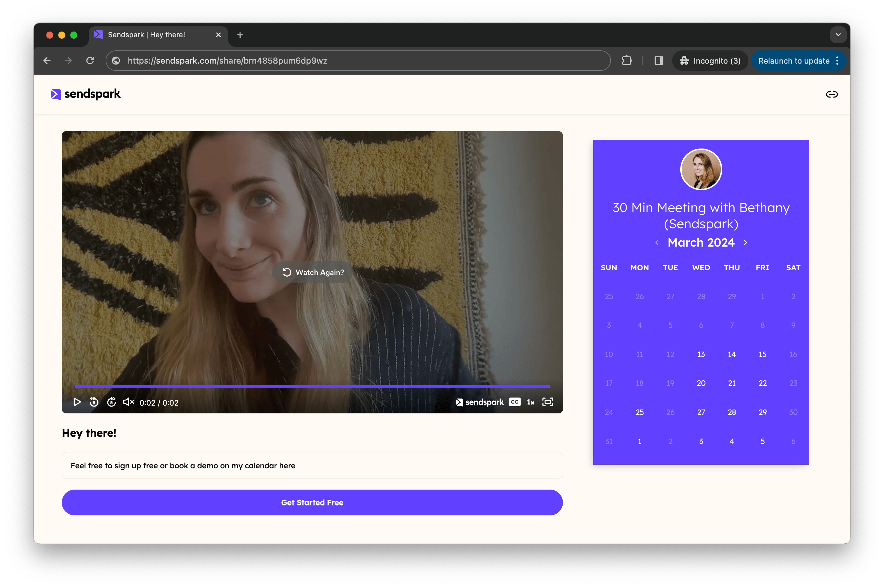884x588 pixels.
Task: Toggle the browser side panel
Action: [659, 61]
